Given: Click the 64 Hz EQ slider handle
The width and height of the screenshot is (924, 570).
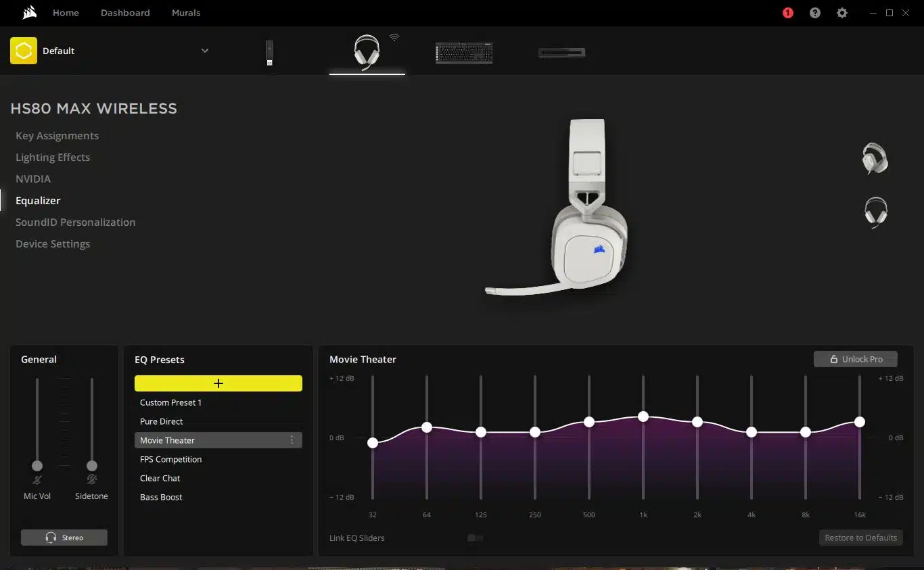Looking at the screenshot, I should point(427,427).
